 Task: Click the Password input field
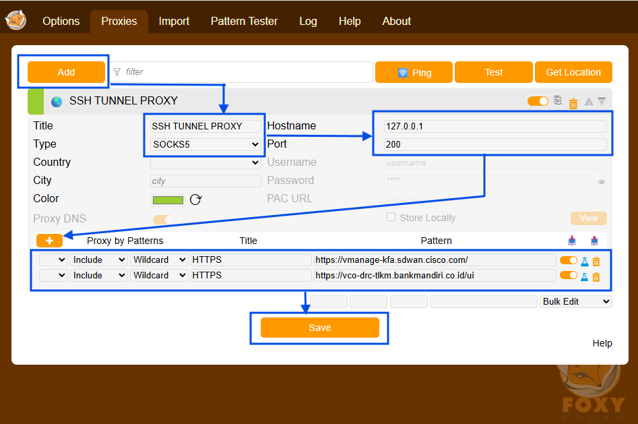pyautogui.click(x=487, y=181)
